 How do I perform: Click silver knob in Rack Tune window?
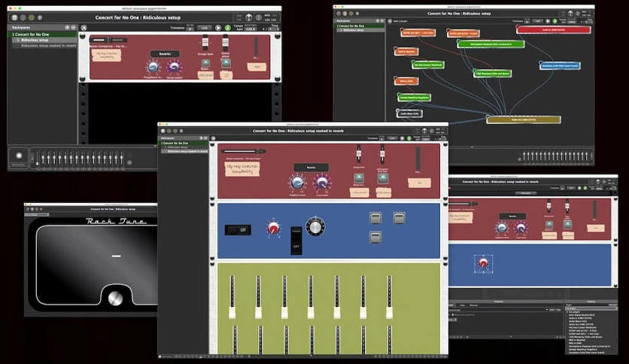[x=115, y=299]
